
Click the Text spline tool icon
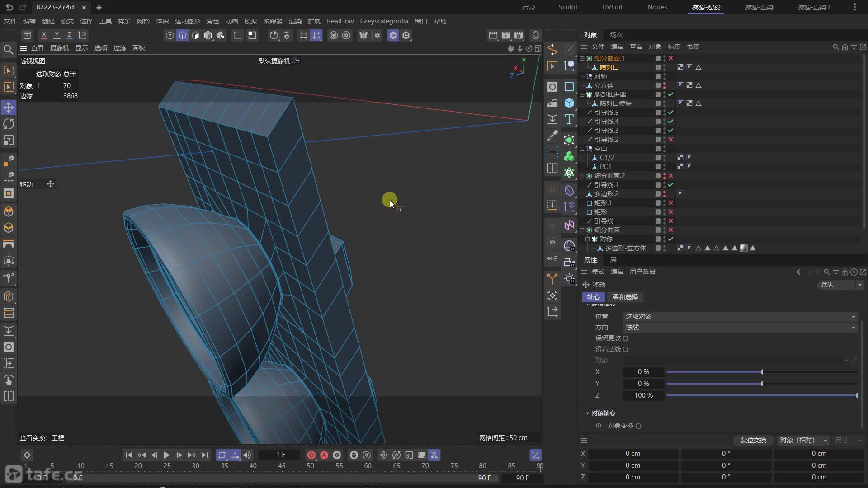point(569,119)
